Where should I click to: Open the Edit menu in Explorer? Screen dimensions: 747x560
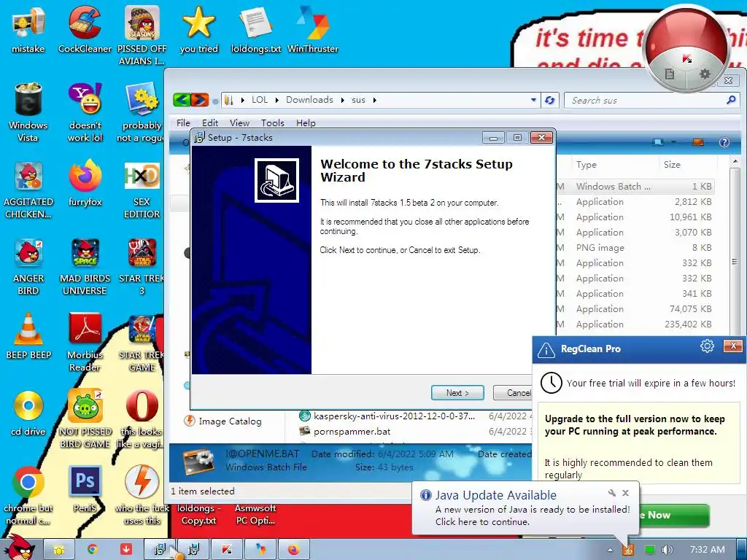(210, 122)
